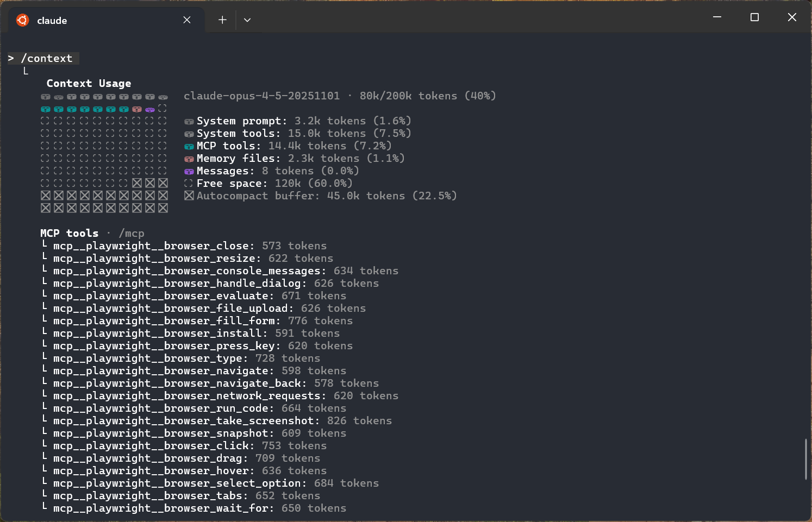Maximize the terminal window
This screenshot has width=812, height=522.
754,17
